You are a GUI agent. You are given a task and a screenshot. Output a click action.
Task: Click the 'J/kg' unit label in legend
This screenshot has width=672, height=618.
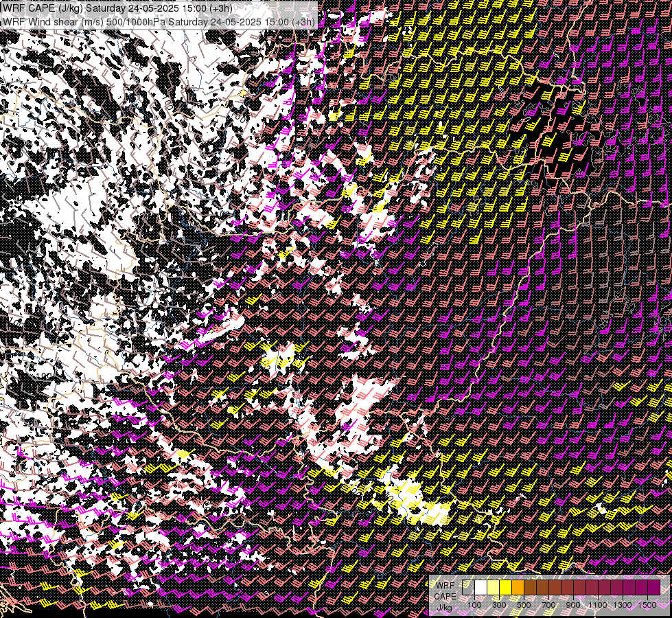pos(445,608)
